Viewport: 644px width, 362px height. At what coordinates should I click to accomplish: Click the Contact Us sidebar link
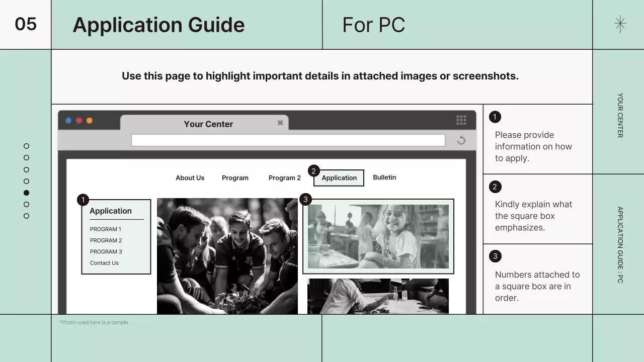pos(104,263)
